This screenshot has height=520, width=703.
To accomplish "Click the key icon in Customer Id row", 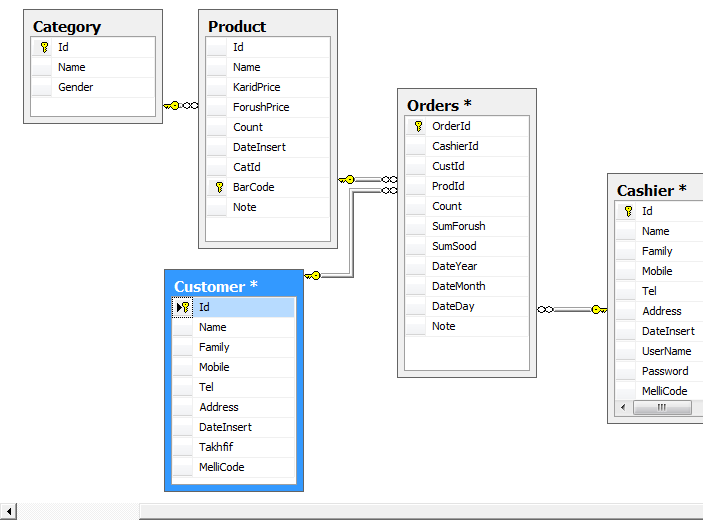I will pos(184,307).
